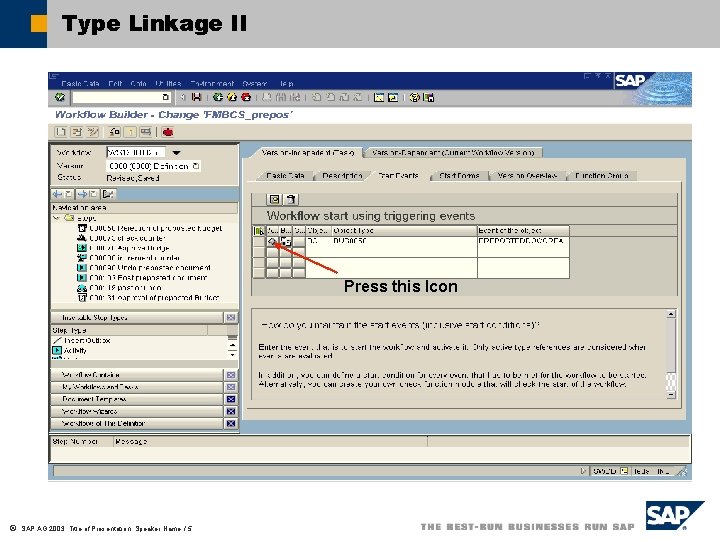Toggle the Workflow Wizards panel button
The image size is (720, 540).
click(231, 411)
